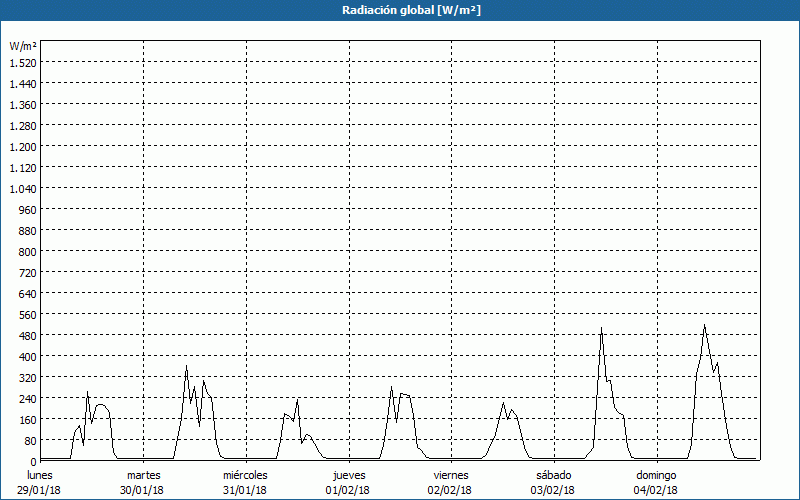Select the 480 y-axis label
This screenshot has height=500, width=800.
[28, 336]
